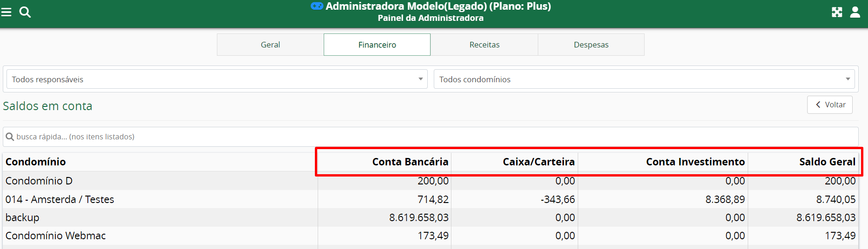Screen dimensions: 868x249
Task: Select the Condomínio D row
Action: [39, 181]
